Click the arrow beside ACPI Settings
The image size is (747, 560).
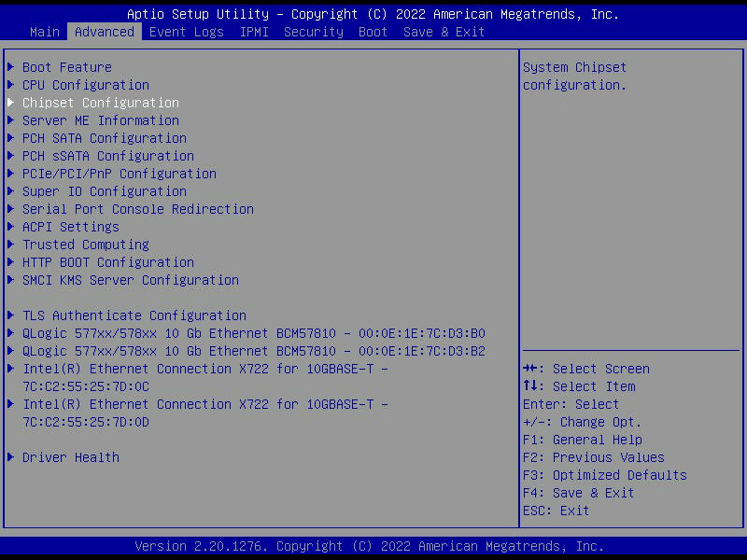click(10, 227)
